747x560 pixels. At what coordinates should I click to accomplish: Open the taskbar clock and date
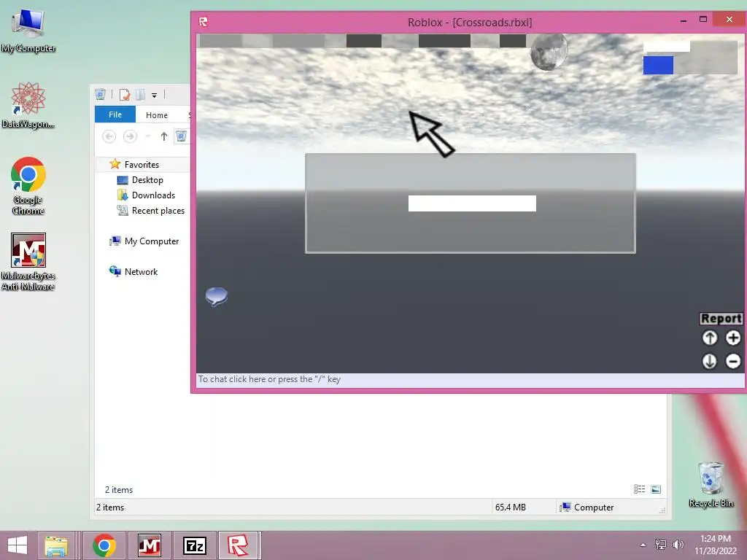[x=716, y=545]
